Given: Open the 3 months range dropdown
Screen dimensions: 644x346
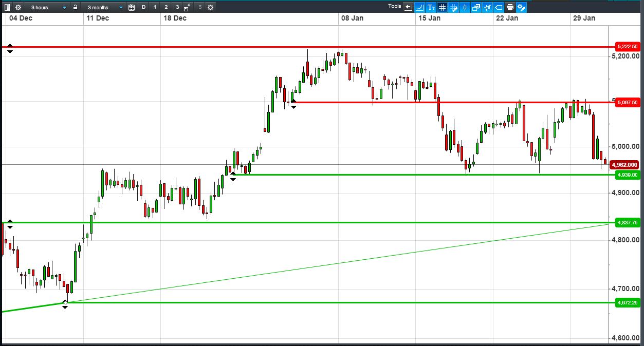Looking at the screenshot, I should [104, 7].
